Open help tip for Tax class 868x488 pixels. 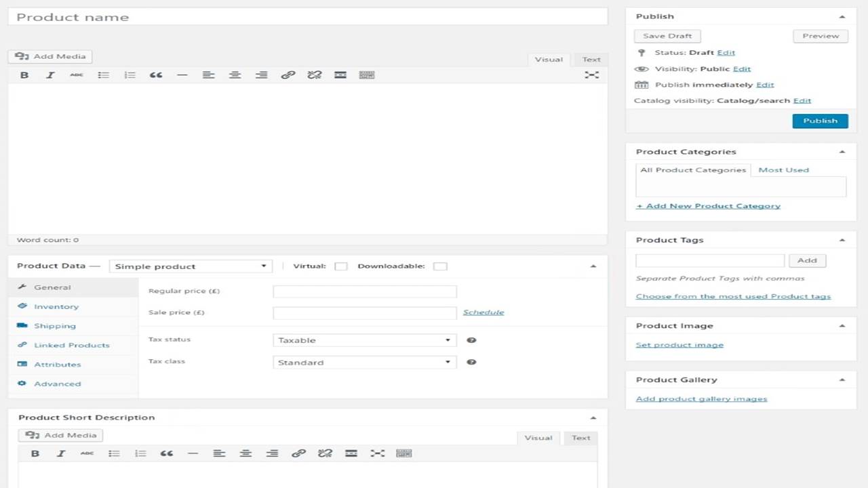[472, 362]
